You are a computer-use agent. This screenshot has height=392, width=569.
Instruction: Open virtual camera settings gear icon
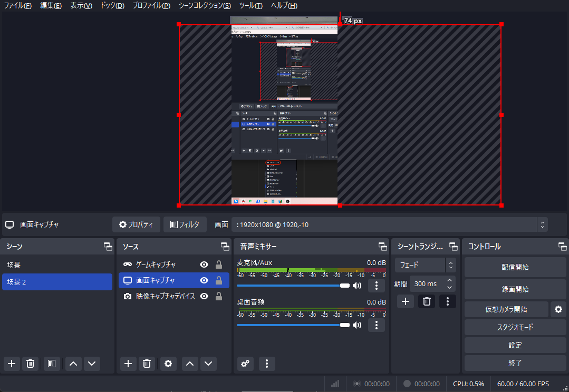coord(558,309)
